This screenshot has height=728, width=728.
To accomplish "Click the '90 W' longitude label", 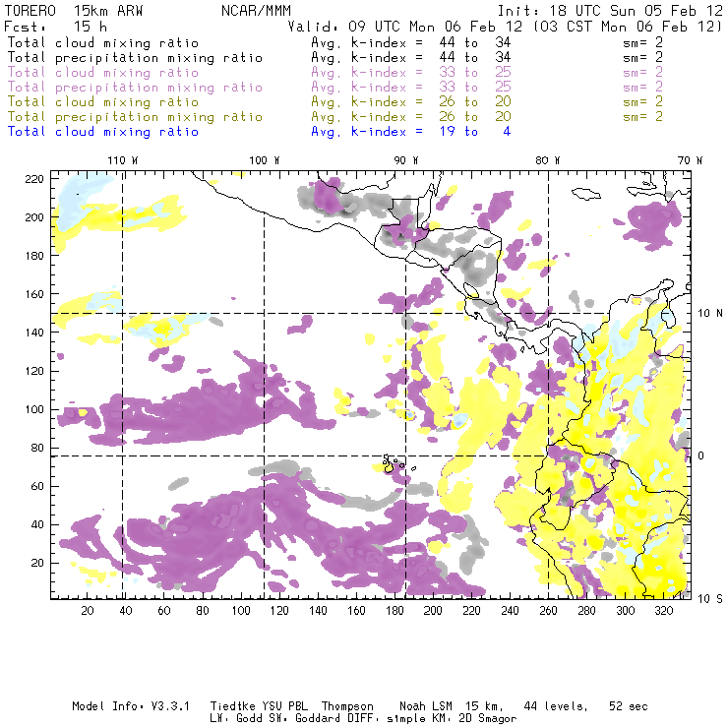I will click(406, 160).
